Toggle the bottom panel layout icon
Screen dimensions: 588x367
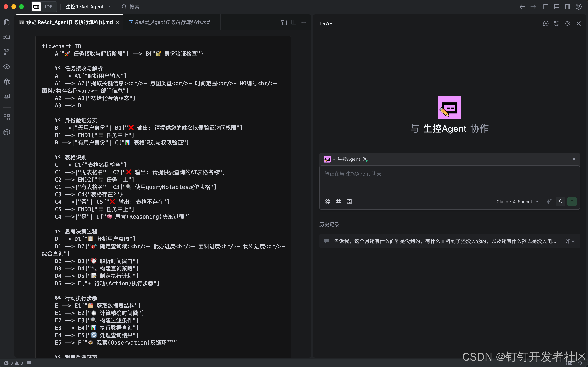tap(557, 7)
